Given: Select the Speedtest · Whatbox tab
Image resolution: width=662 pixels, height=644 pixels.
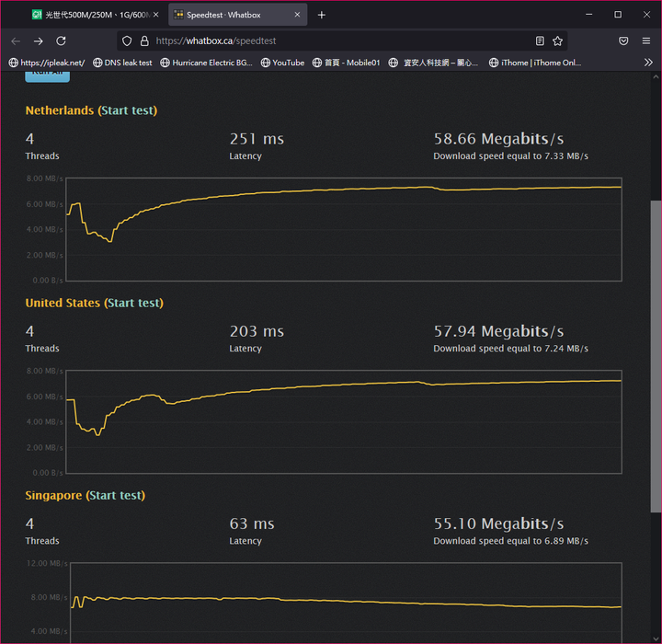Looking at the screenshot, I should coord(230,15).
